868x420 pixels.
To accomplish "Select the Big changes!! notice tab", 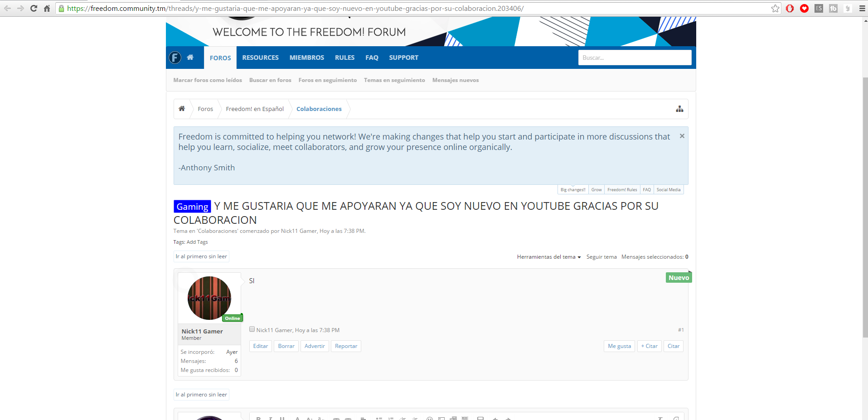I will [572, 190].
